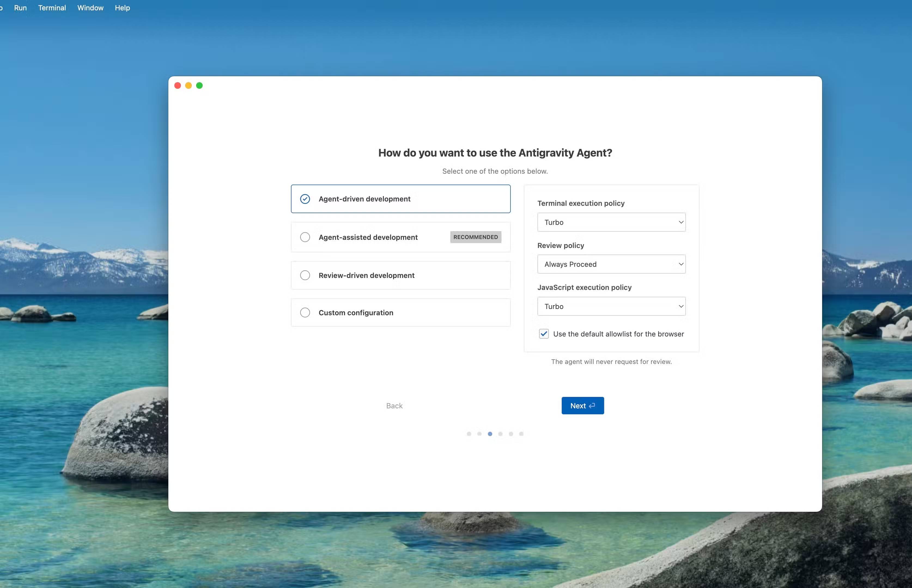Toggle default browser allowlist checkbox
Image resolution: width=912 pixels, height=588 pixels.
coord(544,334)
